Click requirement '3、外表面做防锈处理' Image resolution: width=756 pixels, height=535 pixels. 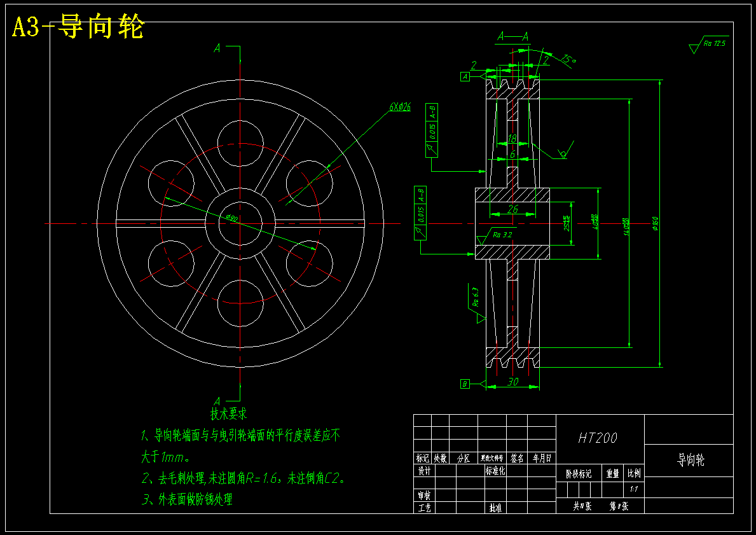(187, 499)
